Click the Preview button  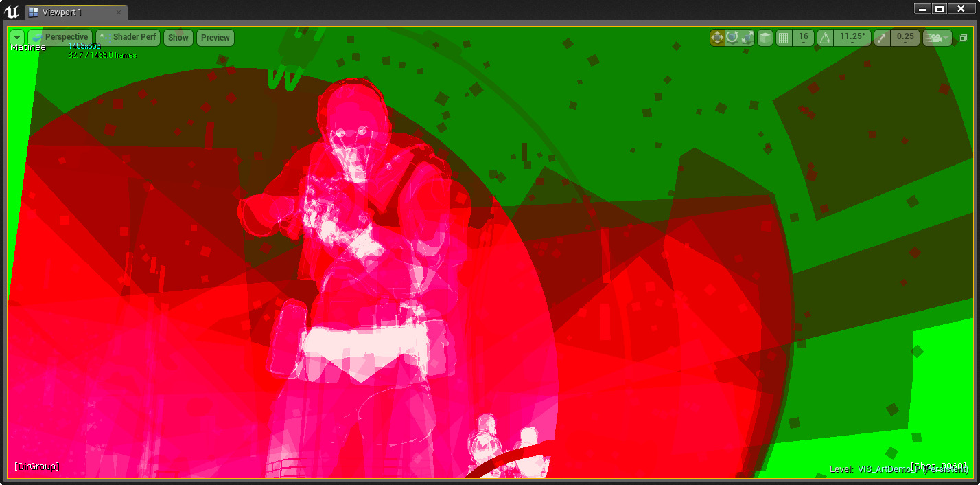pos(215,37)
